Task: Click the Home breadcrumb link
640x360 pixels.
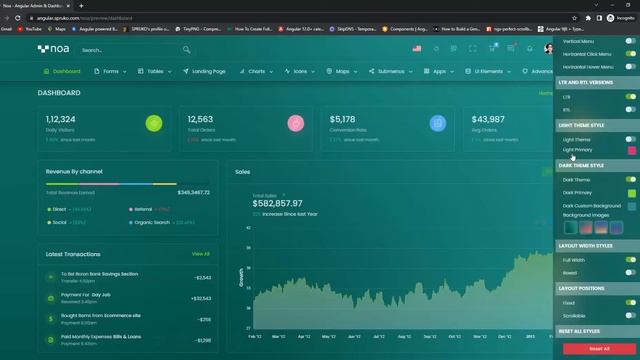Action: (545, 93)
